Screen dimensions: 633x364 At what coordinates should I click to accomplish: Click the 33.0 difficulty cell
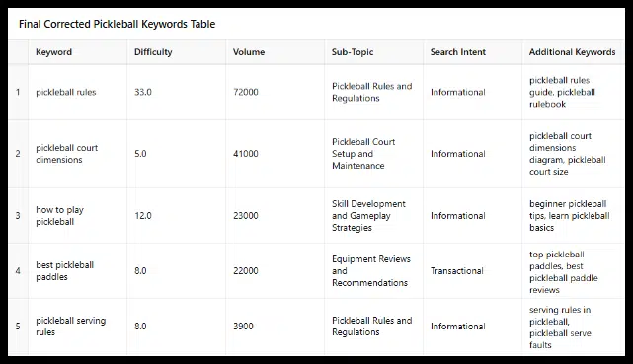(x=176, y=92)
